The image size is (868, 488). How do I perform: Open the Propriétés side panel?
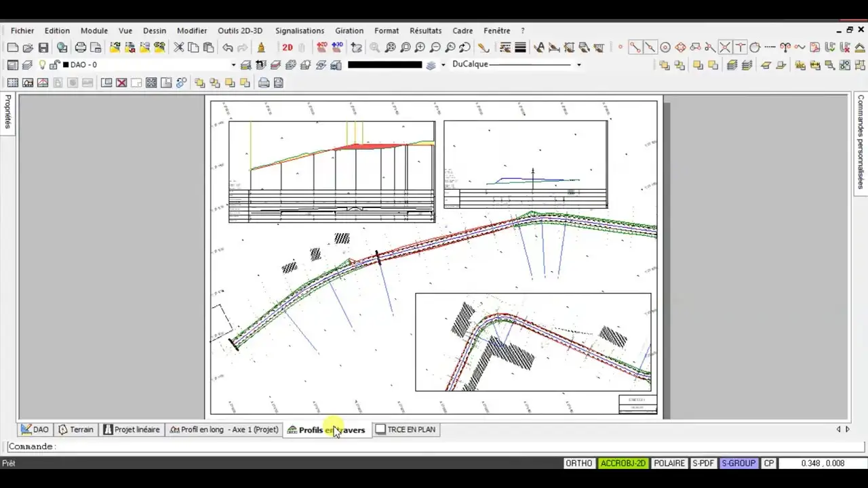8,112
